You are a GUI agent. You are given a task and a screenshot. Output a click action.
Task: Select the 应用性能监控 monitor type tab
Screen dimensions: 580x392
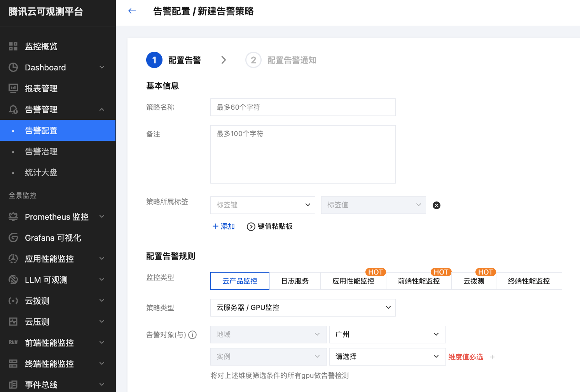[353, 281]
